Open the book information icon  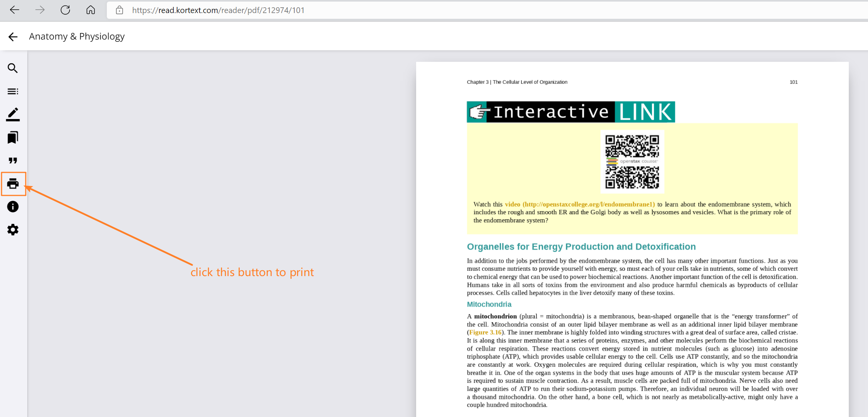13,207
